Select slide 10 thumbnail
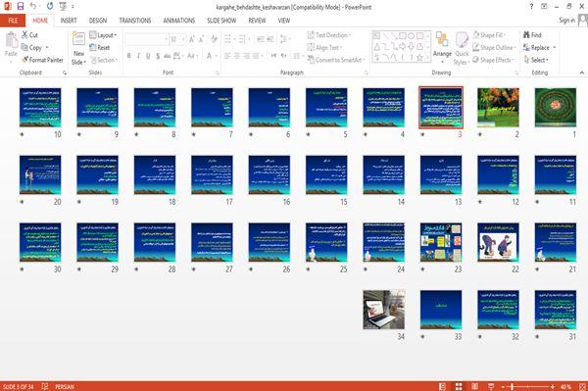Viewport: 588px width, 391px height. [40, 108]
